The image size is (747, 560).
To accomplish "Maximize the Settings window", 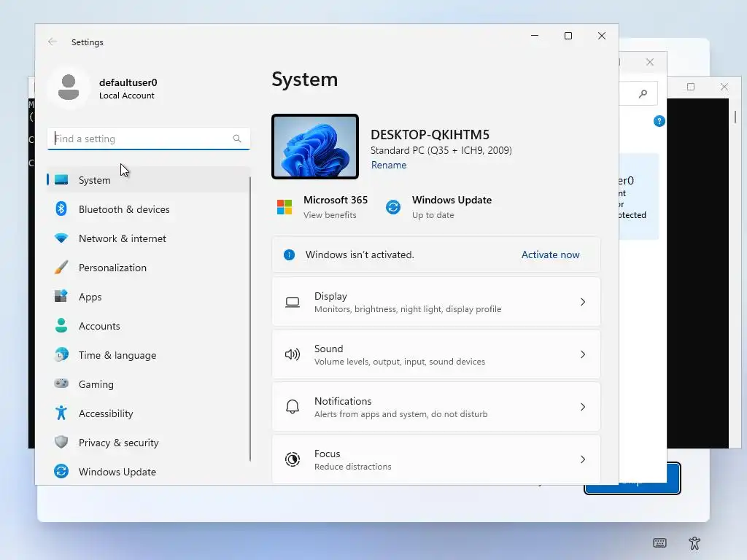I will 568,36.
